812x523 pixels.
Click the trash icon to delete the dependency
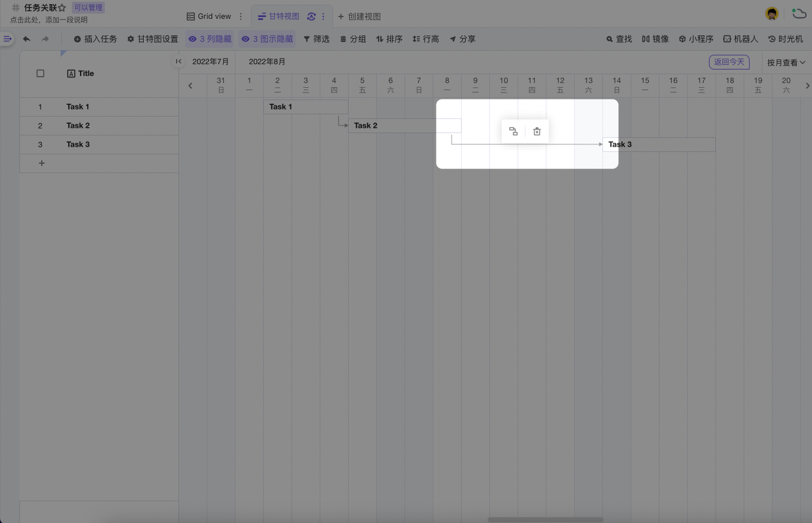point(536,131)
